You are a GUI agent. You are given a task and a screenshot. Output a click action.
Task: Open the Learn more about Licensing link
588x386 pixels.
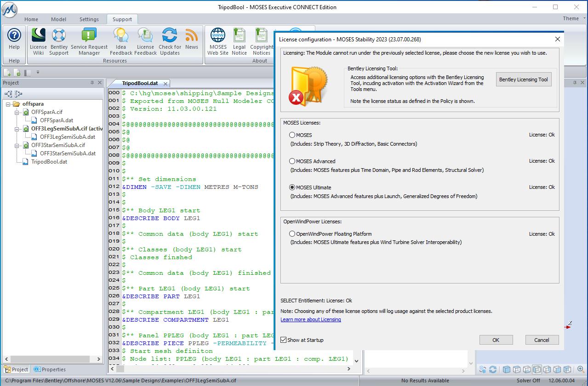311,320
